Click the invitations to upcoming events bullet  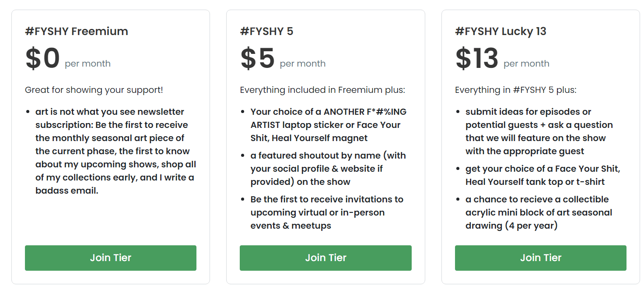[327, 212]
